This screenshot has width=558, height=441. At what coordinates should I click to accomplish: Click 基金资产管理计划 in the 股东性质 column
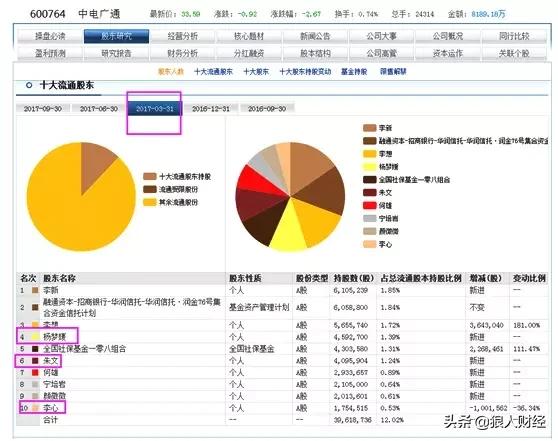coord(259,308)
